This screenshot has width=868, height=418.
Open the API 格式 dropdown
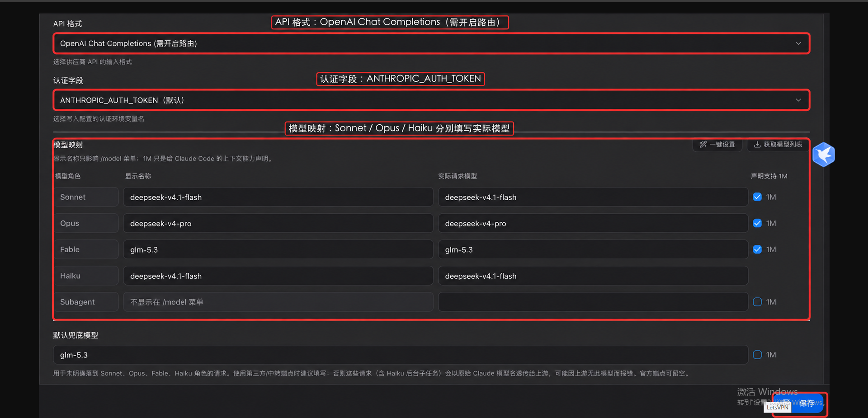click(x=431, y=43)
